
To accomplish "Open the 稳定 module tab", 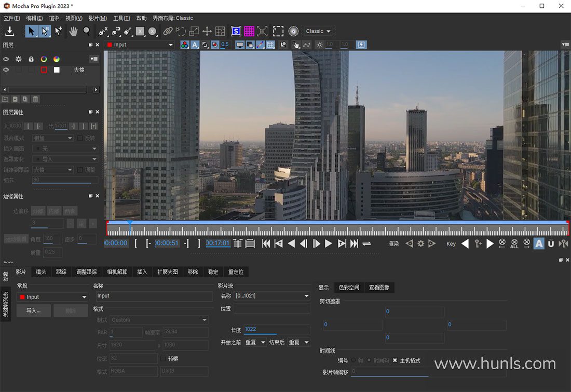I will 213,272.
